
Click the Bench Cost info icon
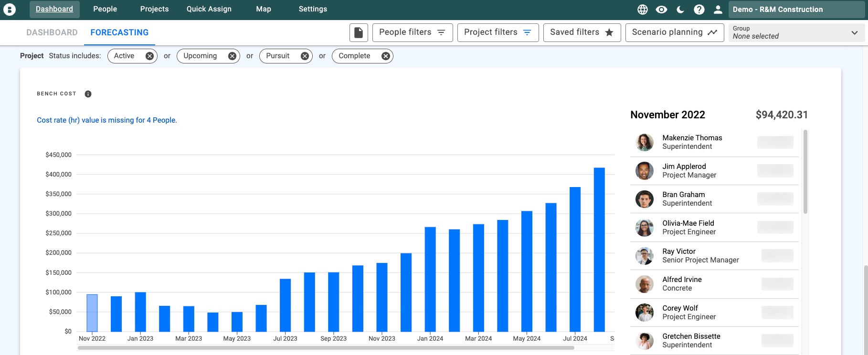(x=88, y=94)
